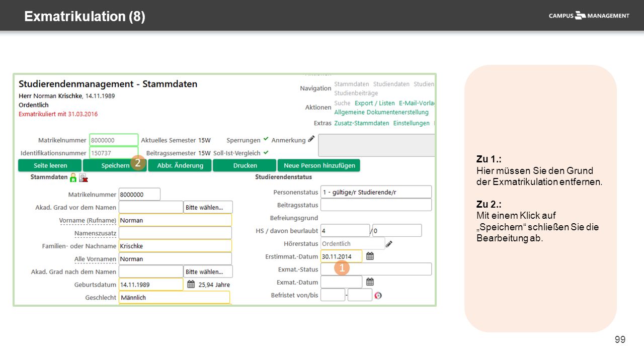Viewport: 644px width, 362px height.
Task: Click the Seite leeren button
Action: click(50, 165)
